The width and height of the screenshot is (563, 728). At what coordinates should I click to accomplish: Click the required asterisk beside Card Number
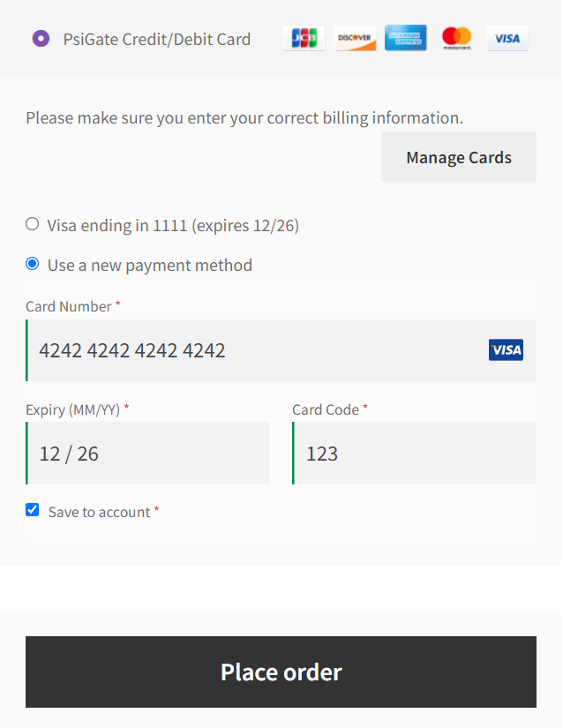[116, 306]
